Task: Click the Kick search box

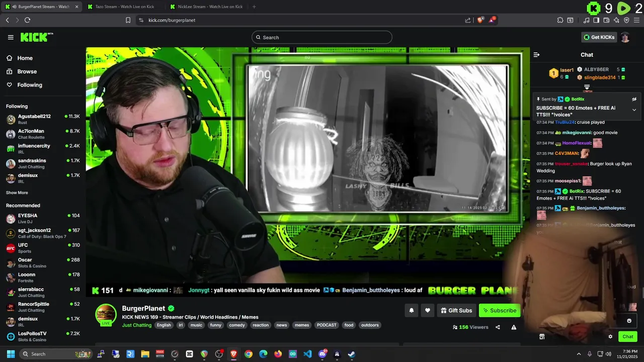Action: 322,37
